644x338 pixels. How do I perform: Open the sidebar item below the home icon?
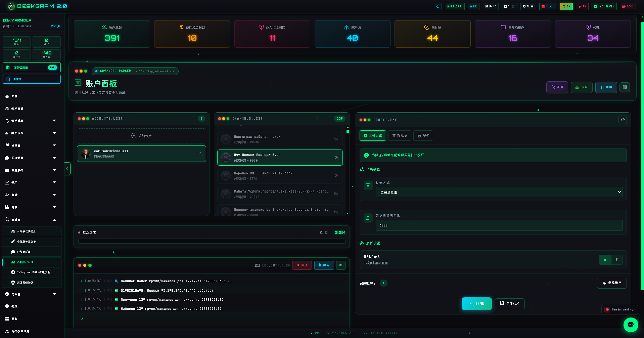[17, 109]
